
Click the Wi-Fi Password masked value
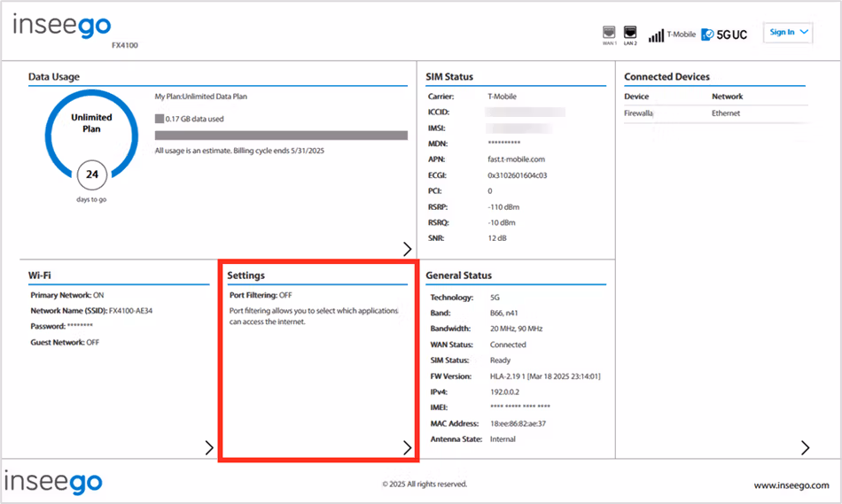coord(80,326)
